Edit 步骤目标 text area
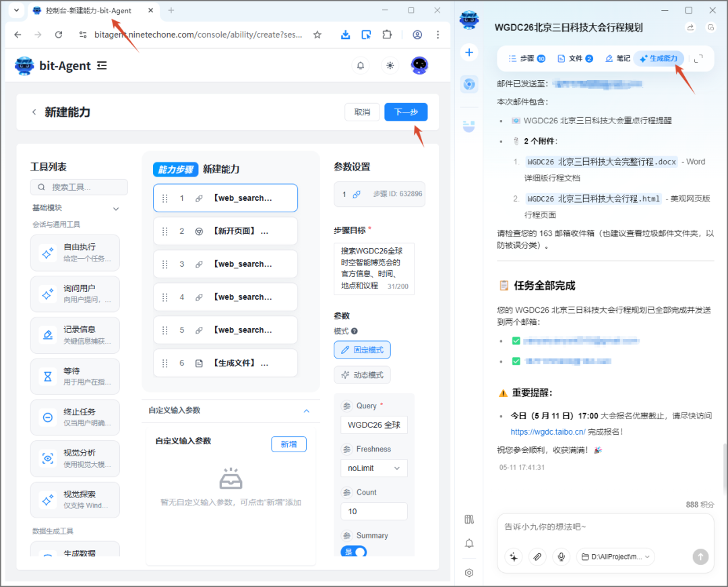Viewport: 728px width, 587px height. pos(373,269)
